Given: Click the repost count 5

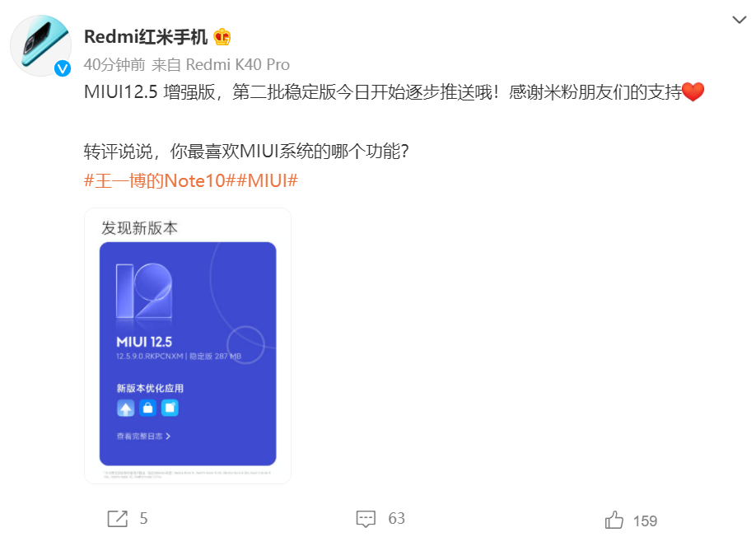Looking at the screenshot, I should click(x=143, y=519).
